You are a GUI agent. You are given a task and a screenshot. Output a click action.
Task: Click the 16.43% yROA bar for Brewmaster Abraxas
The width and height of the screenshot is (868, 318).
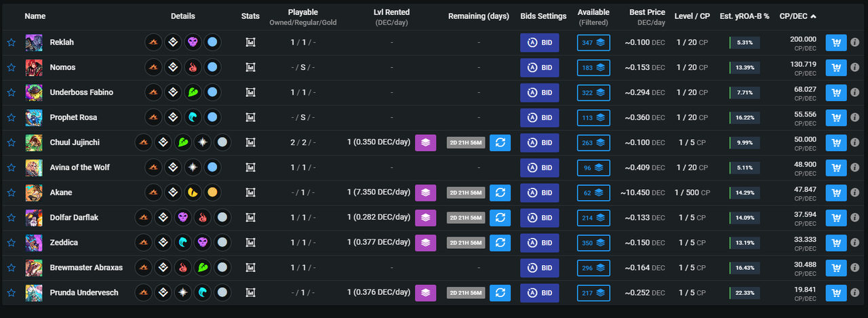745,269
